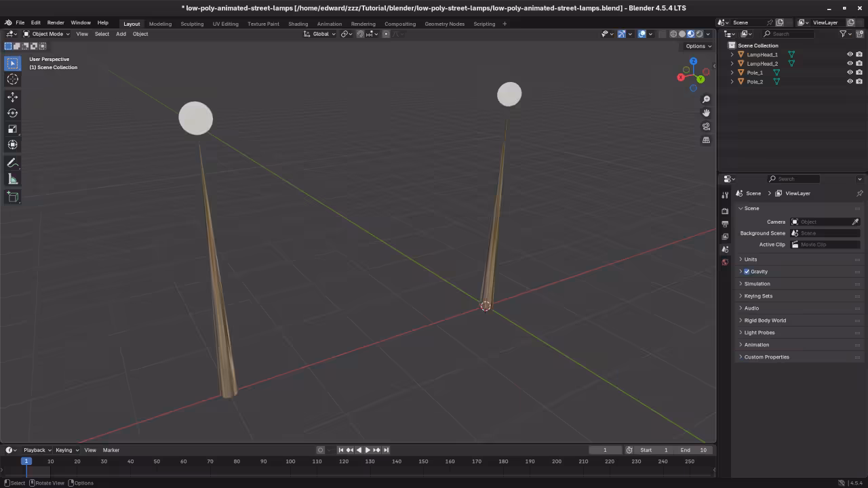Open the Render menu
Screen dimensions: 868x488
pos(56,22)
